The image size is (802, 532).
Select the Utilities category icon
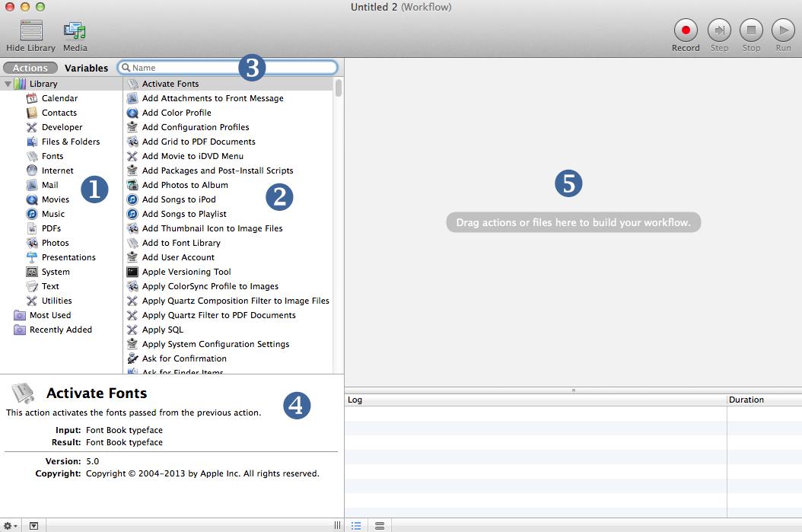[x=32, y=301]
